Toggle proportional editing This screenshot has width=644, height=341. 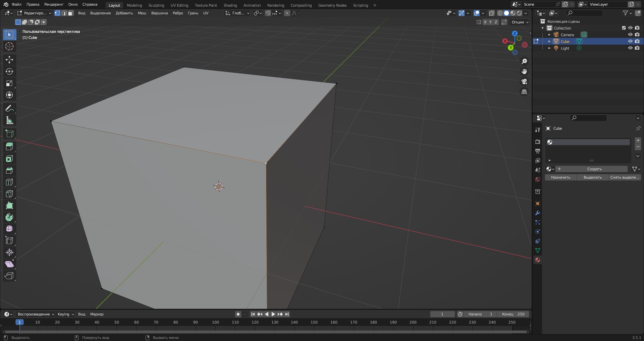click(x=287, y=13)
